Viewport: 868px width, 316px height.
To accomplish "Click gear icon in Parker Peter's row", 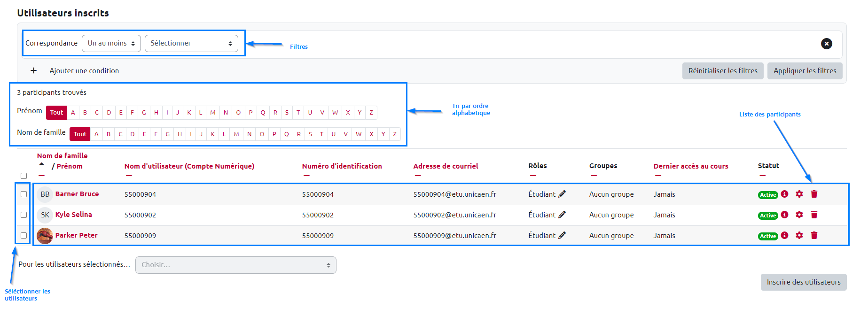I will pyautogui.click(x=799, y=235).
